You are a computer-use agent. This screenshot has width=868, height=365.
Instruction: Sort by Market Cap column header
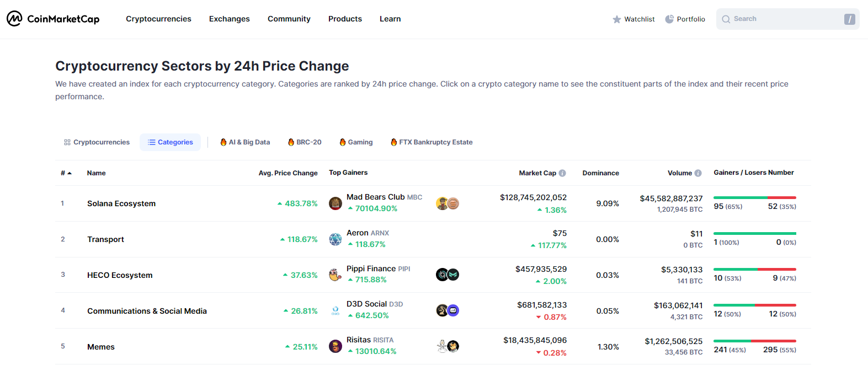(537, 173)
